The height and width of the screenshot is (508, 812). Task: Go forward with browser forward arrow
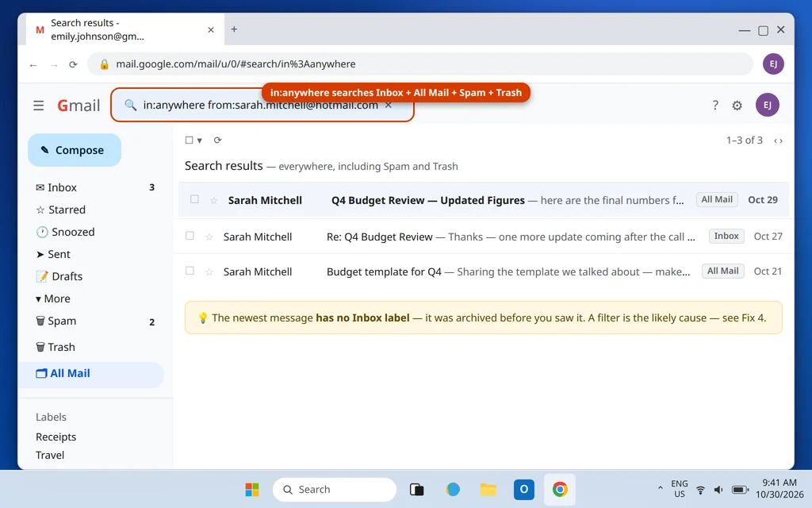coord(53,65)
